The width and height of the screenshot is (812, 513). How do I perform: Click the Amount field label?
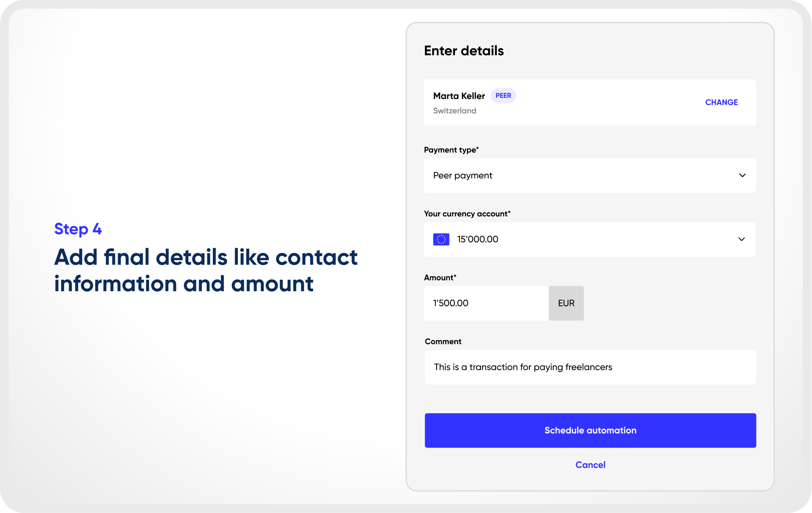[x=440, y=277]
